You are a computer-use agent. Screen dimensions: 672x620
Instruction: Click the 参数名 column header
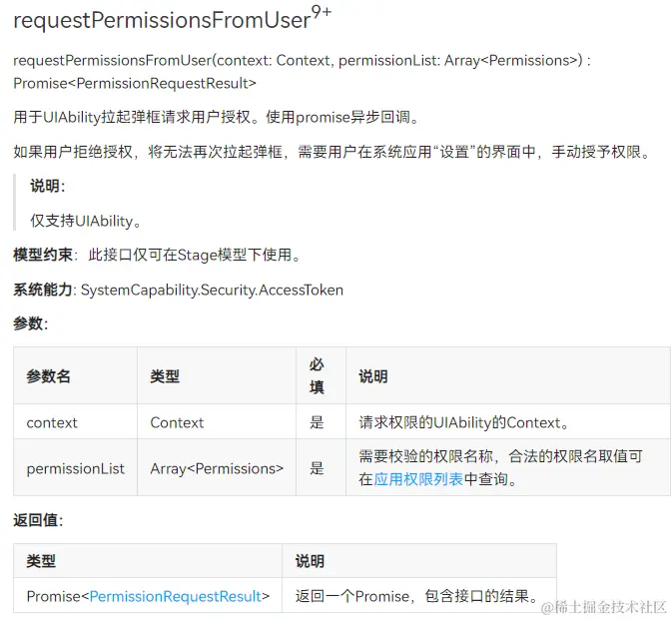point(49,376)
